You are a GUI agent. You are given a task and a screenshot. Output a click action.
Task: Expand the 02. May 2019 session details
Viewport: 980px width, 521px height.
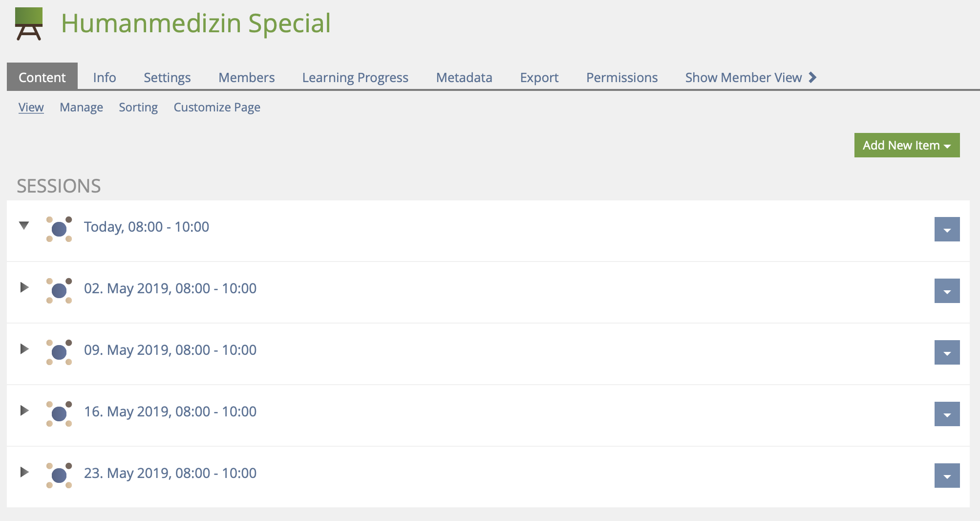pos(24,287)
